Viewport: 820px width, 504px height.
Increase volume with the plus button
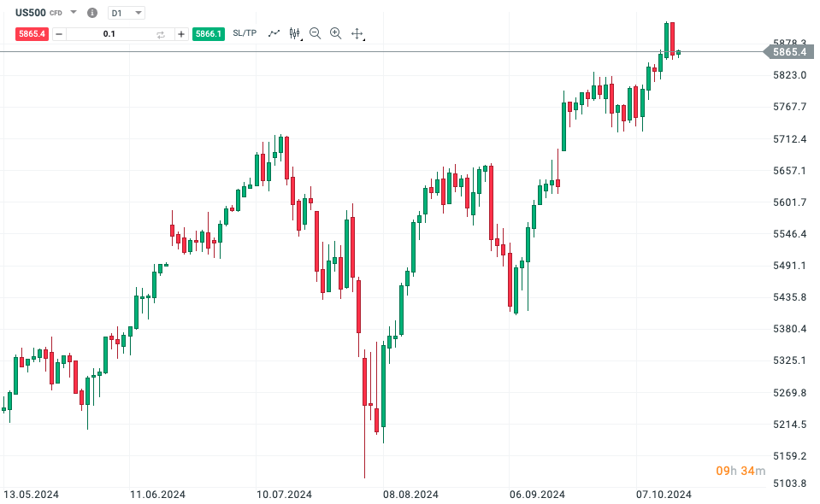181,34
